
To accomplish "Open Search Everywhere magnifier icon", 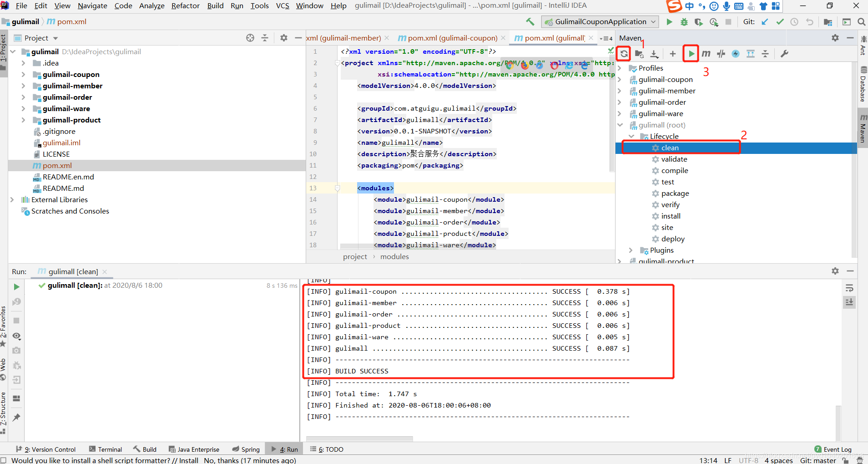I will click(x=861, y=21).
